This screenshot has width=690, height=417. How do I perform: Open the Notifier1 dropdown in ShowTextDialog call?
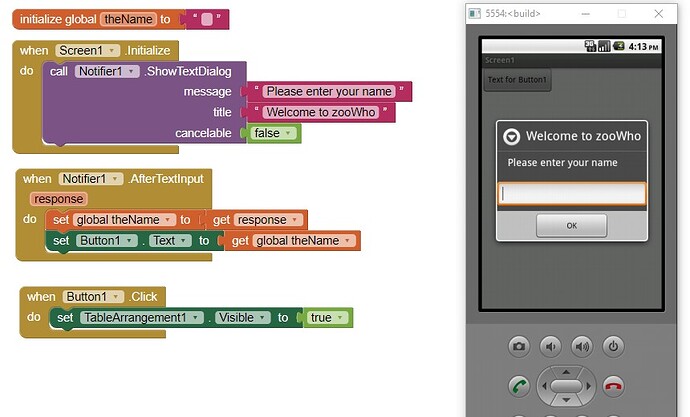(132, 71)
